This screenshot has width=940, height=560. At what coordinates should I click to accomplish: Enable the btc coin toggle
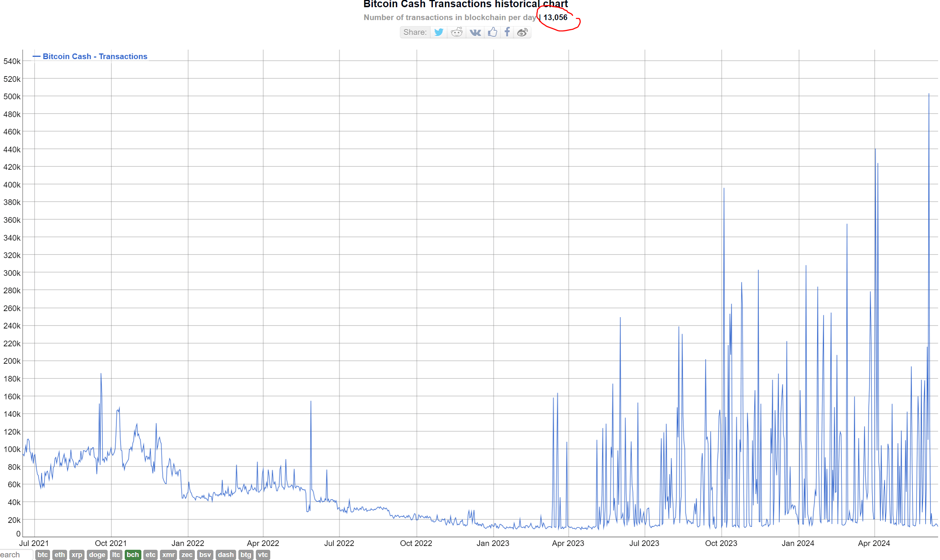pos(42,555)
